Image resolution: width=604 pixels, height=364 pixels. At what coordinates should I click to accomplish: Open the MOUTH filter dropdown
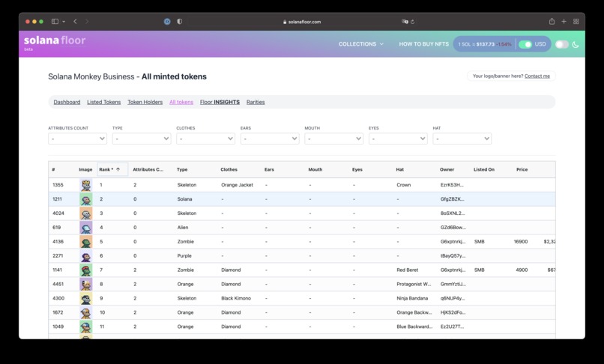[333, 139]
